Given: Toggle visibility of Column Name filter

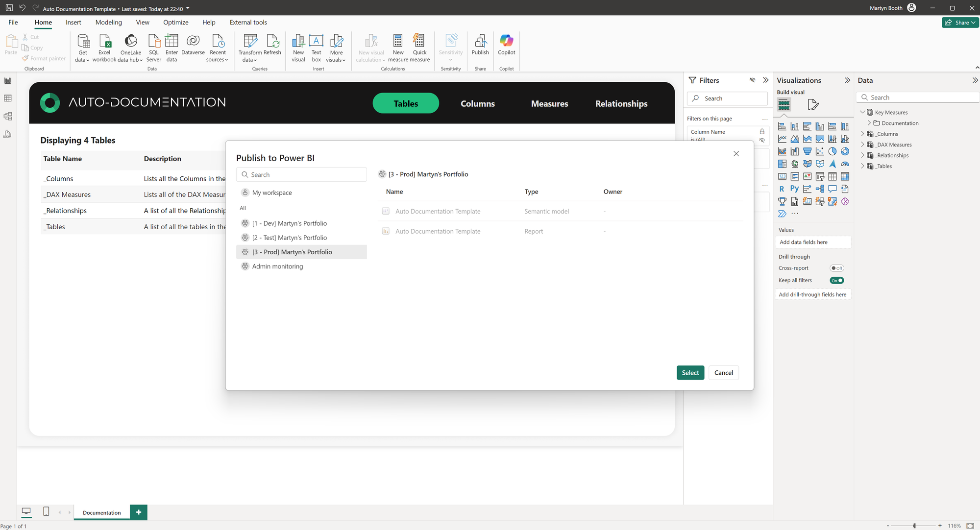Looking at the screenshot, I should [762, 140].
